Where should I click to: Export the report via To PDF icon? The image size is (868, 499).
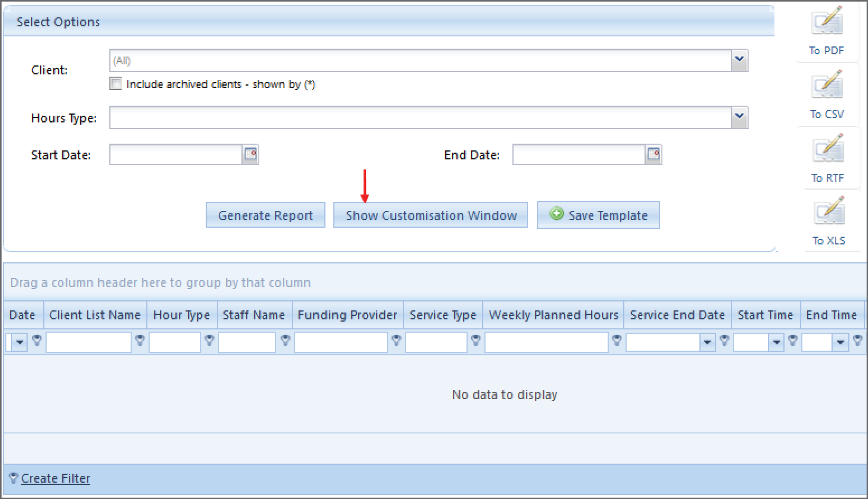pyautogui.click(x=827, y=21)
